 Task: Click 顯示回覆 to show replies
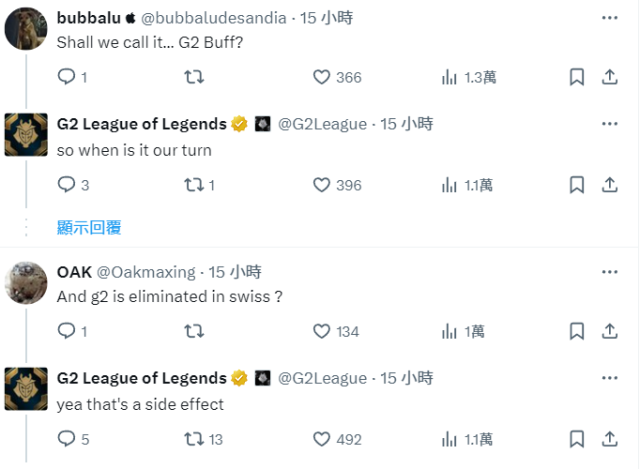click(89, 227)
